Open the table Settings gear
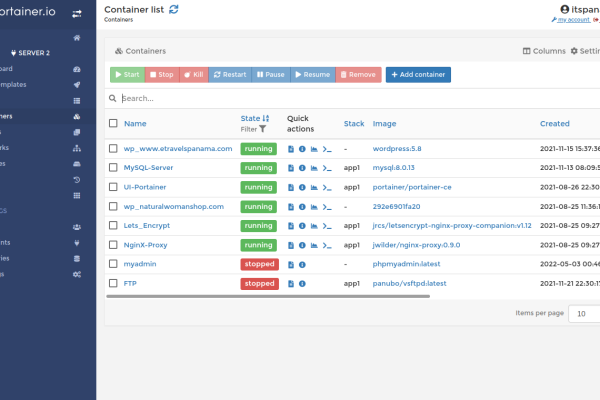Viewport: 600px width, 400px height. [x=574, y=51]
